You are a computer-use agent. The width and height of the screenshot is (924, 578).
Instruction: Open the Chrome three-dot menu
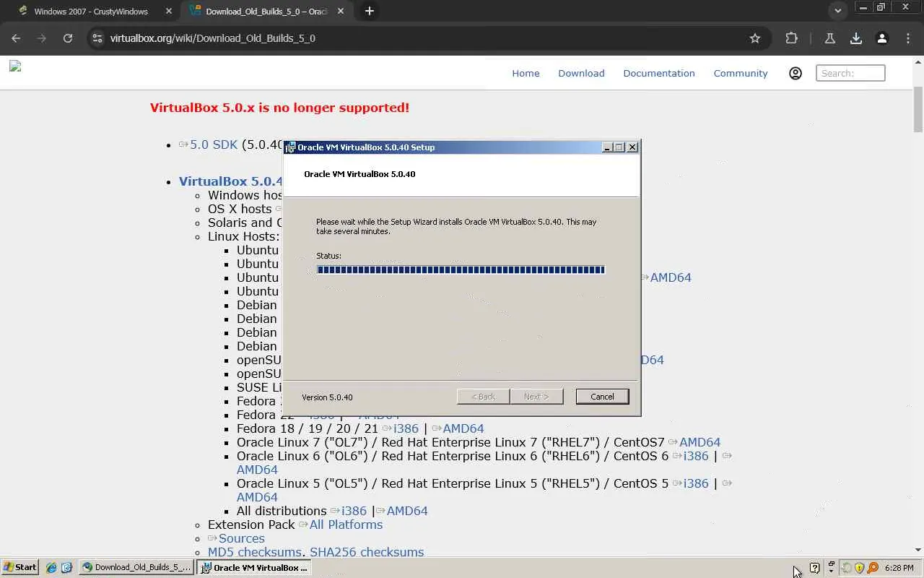pos(908,38)
